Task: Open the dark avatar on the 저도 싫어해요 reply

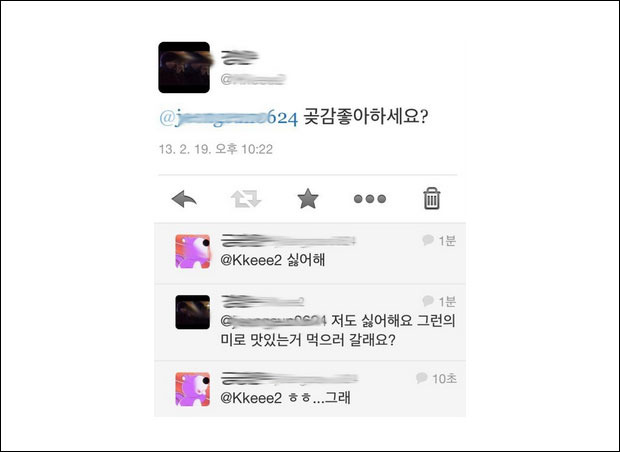Action: [193, 312]
